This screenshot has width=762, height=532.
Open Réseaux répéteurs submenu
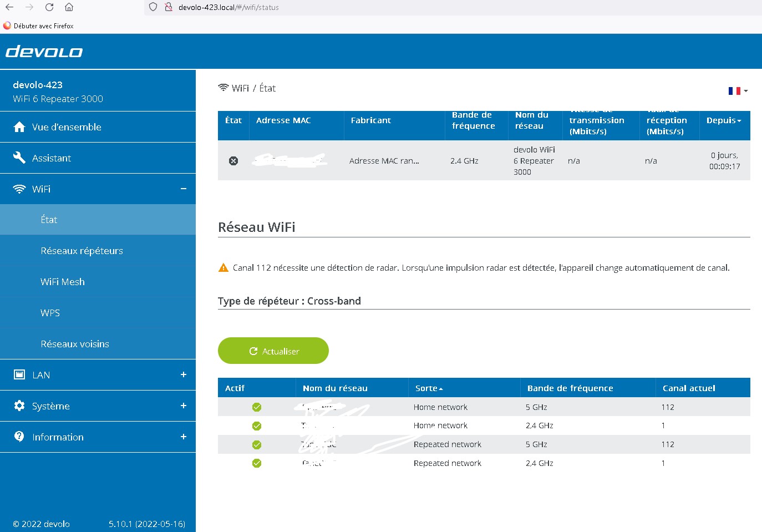pos(98,251)
